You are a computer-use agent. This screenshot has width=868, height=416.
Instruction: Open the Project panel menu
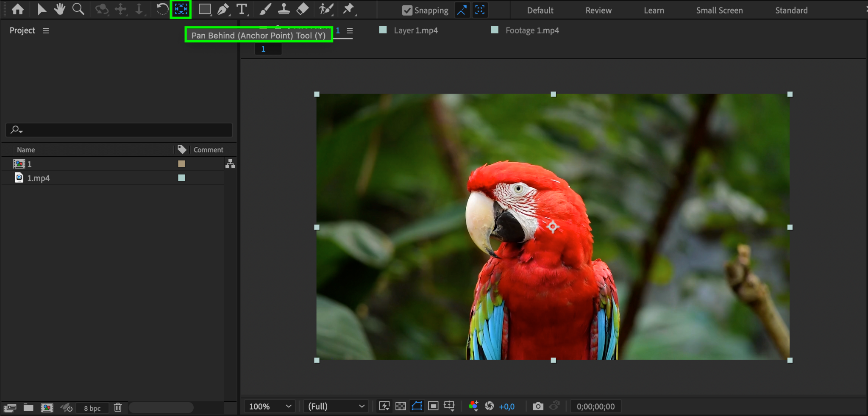46,31
